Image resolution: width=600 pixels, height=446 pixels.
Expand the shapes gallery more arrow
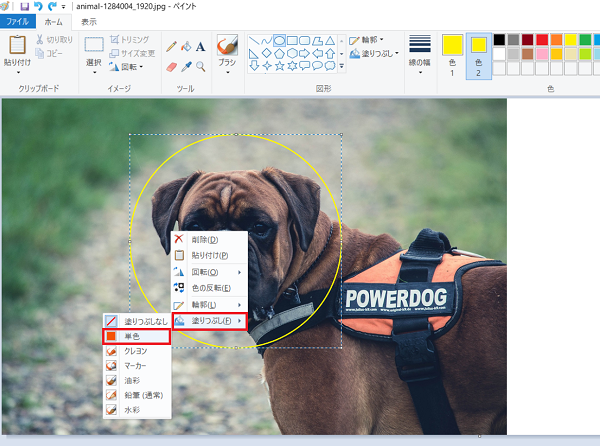click(x=341, y=66)
